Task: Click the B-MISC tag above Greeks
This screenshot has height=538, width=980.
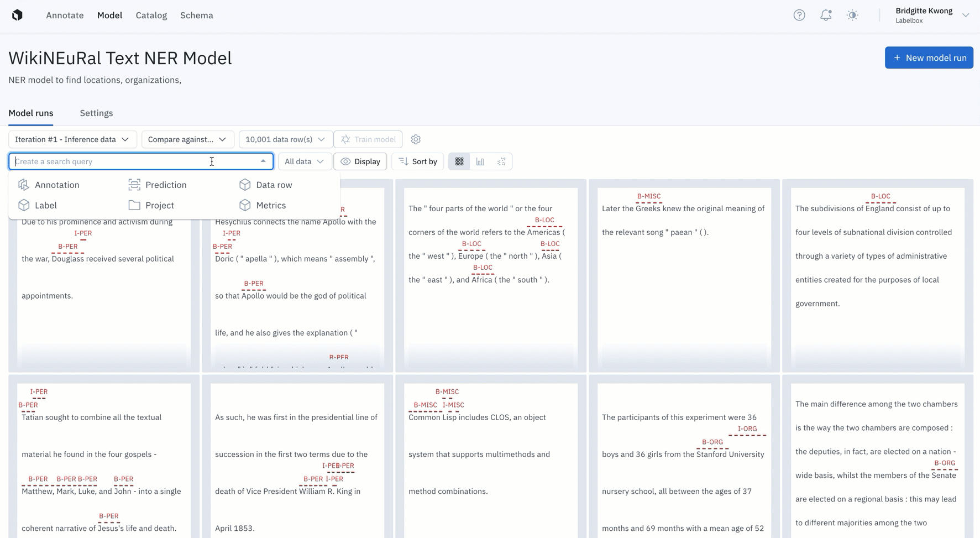Action: [649, 196]
